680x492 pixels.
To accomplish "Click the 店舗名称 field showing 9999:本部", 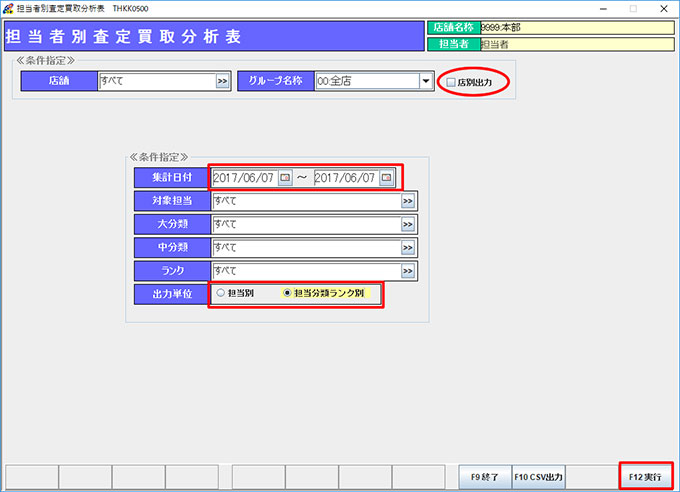I will point(577,27).
